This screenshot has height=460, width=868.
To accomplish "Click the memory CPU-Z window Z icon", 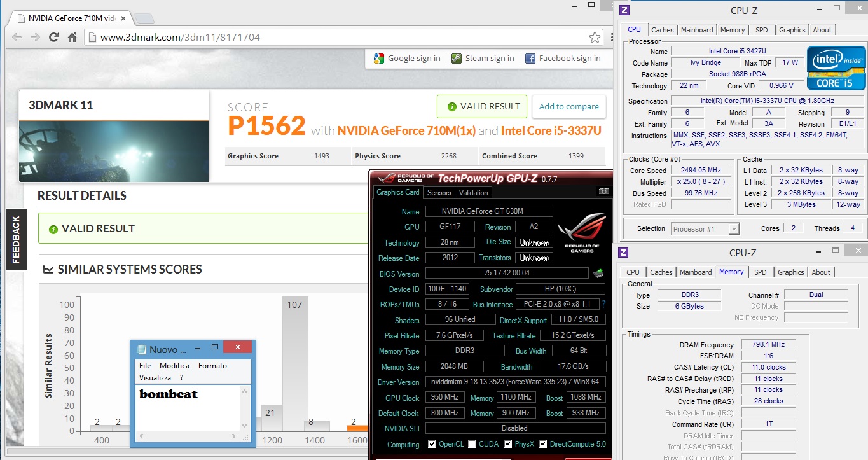I will point(624,253).
